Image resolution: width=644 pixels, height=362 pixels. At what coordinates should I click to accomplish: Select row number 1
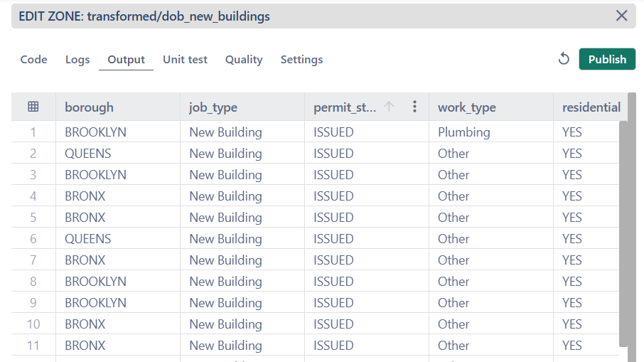[x=33, y=132]
